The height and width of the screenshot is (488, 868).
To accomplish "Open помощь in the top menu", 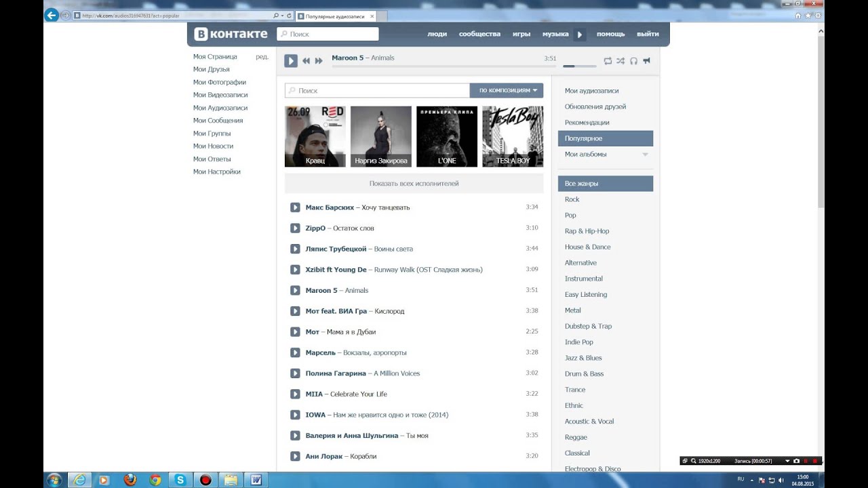I will point(610,34).
